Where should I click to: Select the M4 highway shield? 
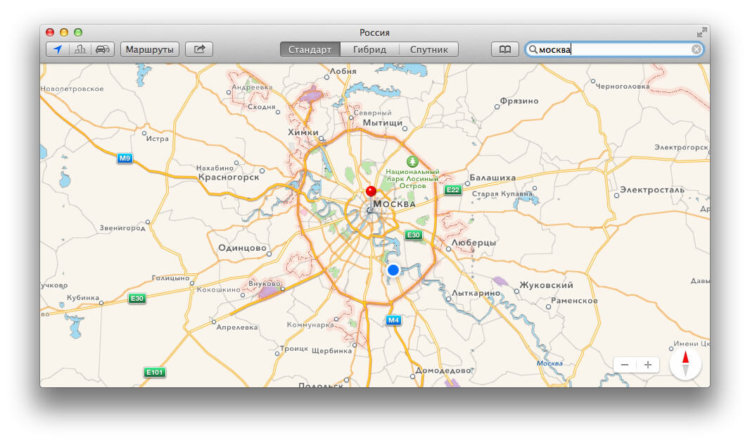[x=393, y=320]
